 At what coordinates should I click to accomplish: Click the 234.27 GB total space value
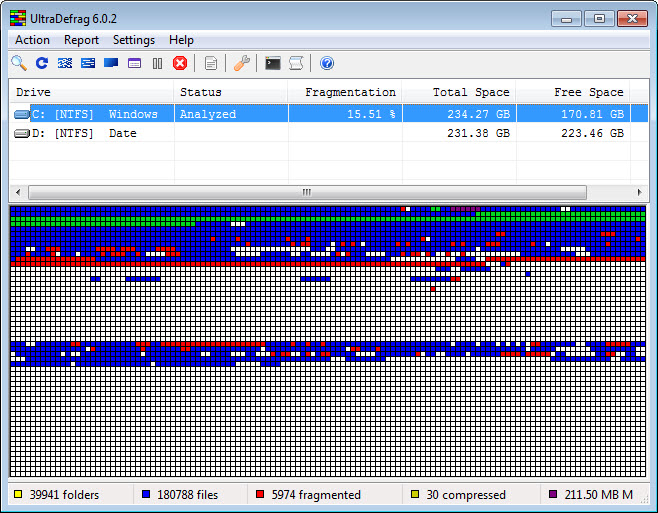pos(478,114)
